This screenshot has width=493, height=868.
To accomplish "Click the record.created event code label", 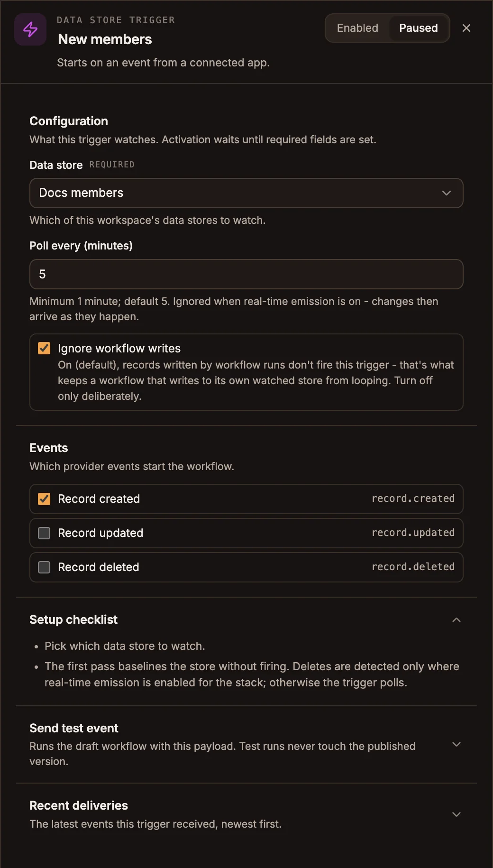I will [413, 499].
